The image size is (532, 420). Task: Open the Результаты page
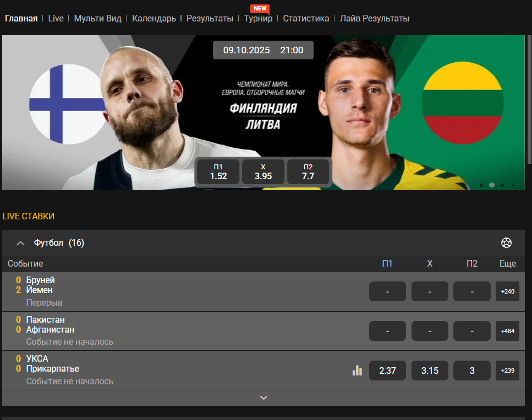click(x=210, y=18)
